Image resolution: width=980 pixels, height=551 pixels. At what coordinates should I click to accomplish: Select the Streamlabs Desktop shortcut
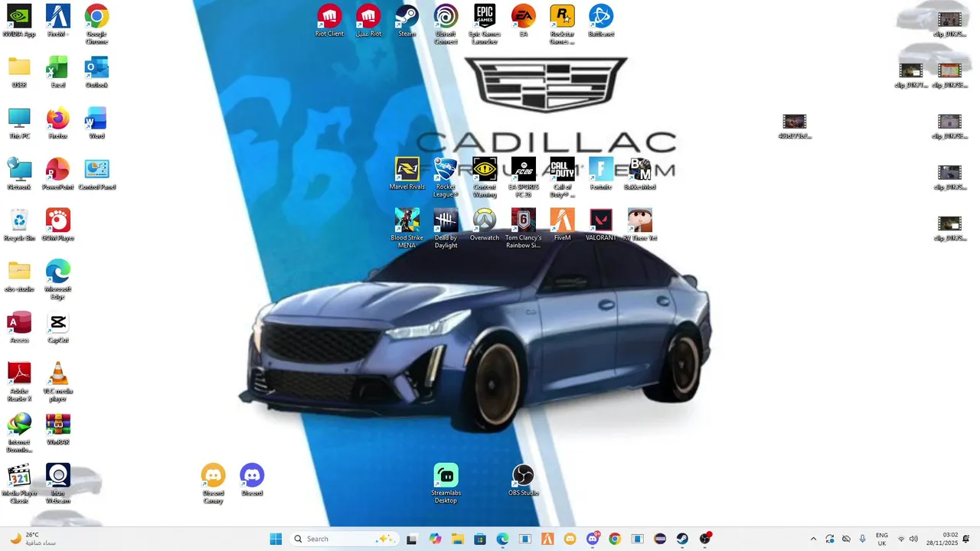tap(446, 484)
